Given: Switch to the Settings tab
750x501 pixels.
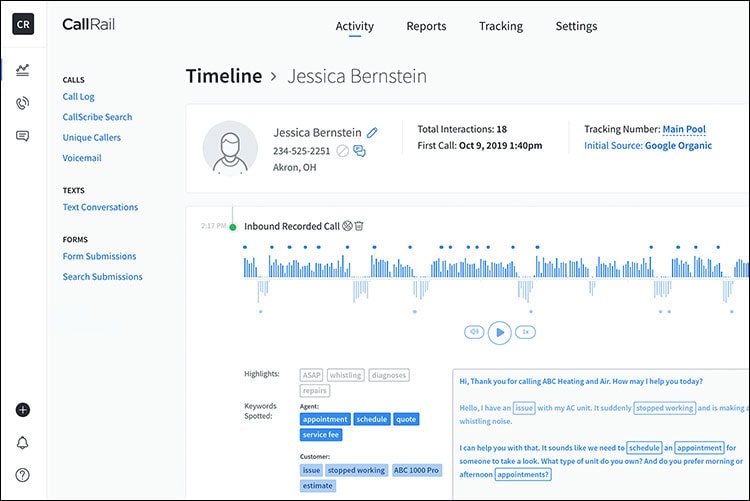Looking at the screenshot, I should [576, 26].
